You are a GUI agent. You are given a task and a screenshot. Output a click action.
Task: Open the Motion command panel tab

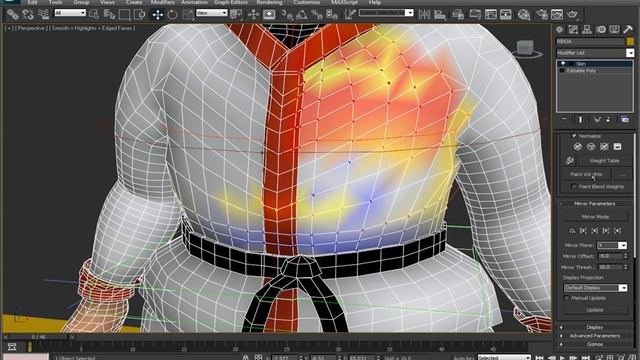pyautogui.click(x=601, y=29)
